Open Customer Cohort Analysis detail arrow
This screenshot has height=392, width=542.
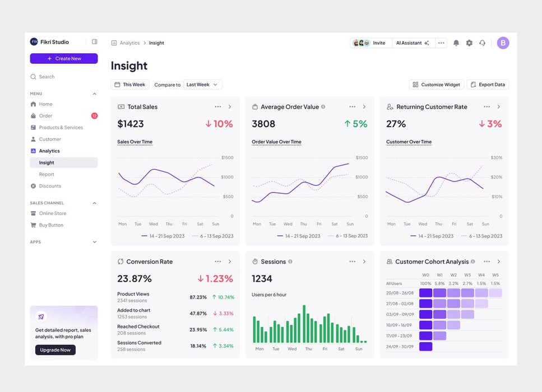click(499, 262)
